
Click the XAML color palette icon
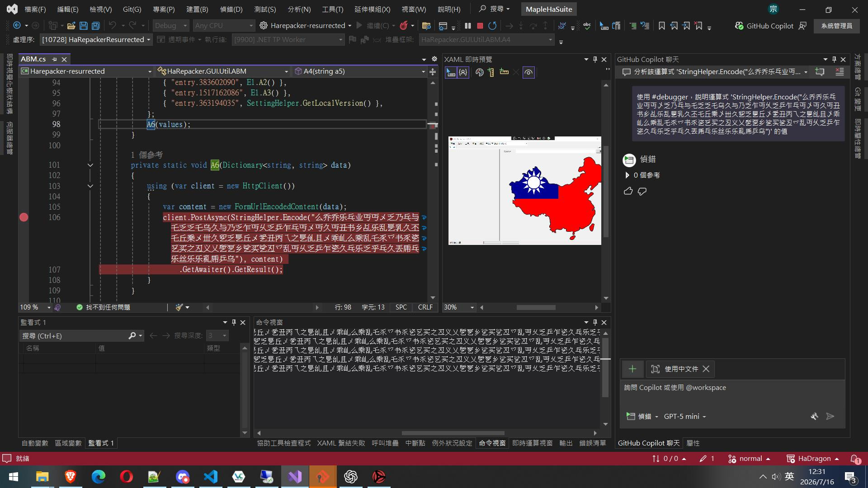(479, 72)
